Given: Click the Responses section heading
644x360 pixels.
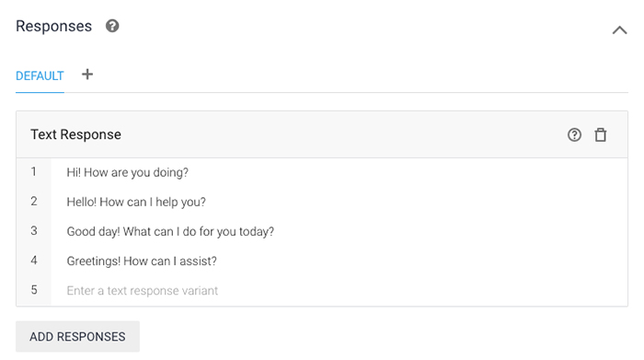Looking at the screenshot, I should 53,26.
